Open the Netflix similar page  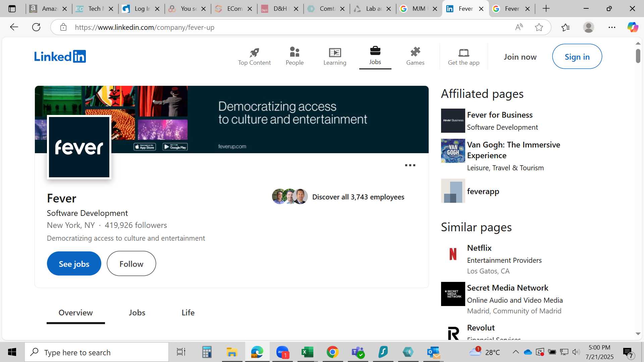(479, 248)
